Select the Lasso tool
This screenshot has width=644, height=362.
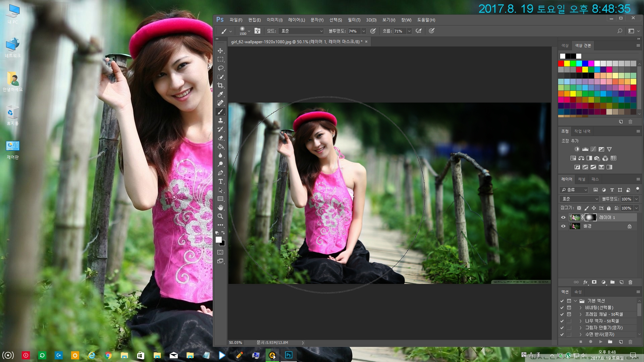click(220, 68)
